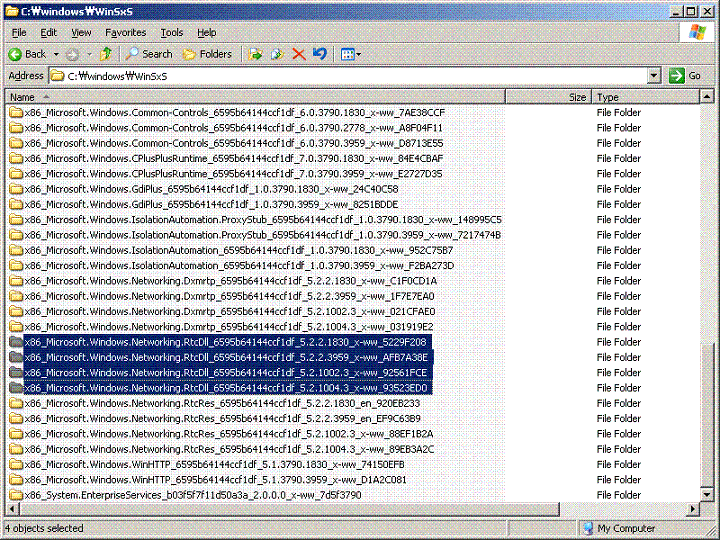Open the Forward history dropdown arrow
This screenshot has height=540, width=720.
point(90,54)
